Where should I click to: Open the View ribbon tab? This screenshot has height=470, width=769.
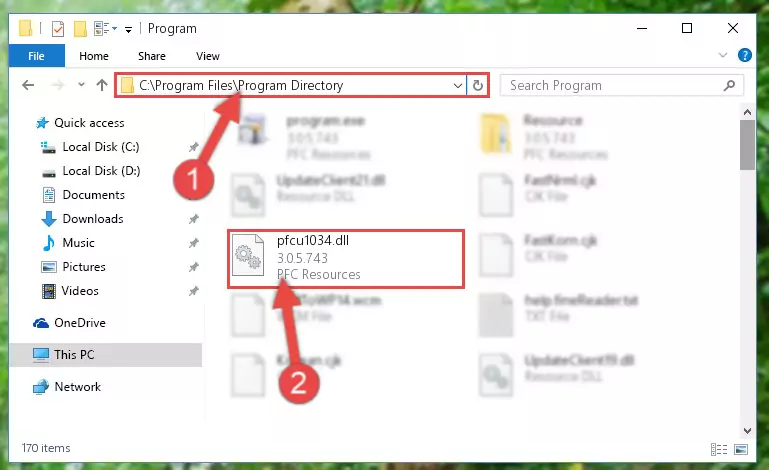click(x=207, y=56)
